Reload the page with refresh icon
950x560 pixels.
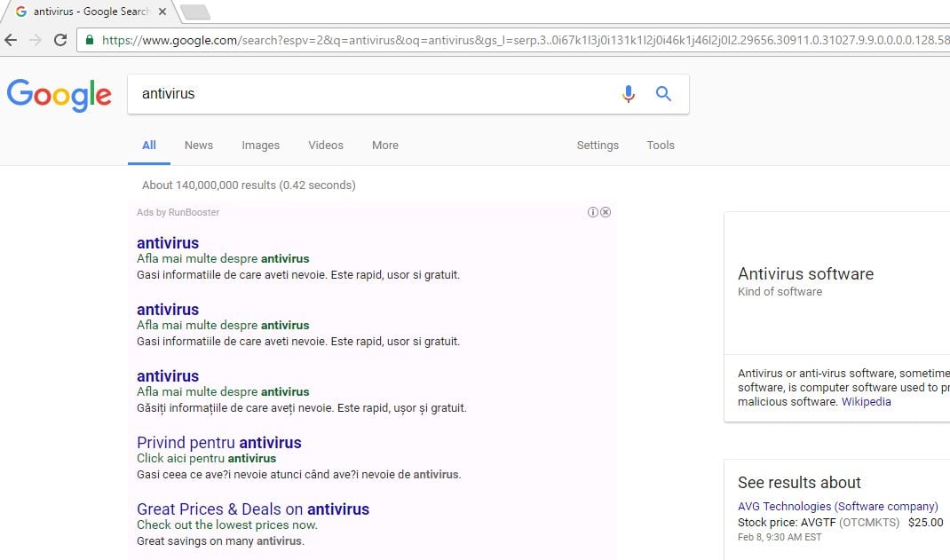coord(60,40)
